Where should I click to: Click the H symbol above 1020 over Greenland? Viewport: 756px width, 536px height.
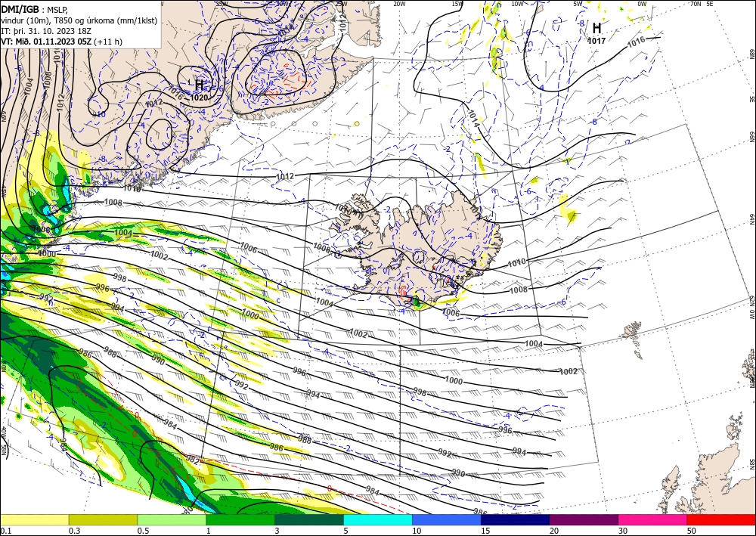coord(199,85)
